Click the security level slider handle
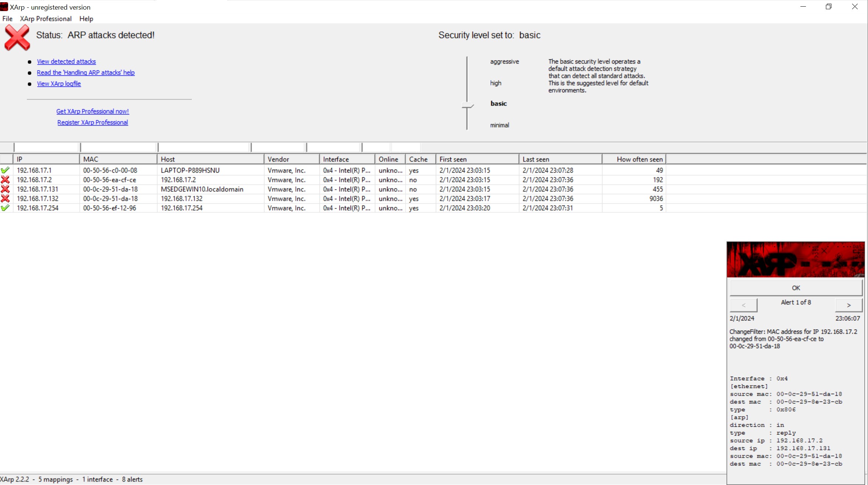Screen dimensions: 868x485 coord(467,106)
